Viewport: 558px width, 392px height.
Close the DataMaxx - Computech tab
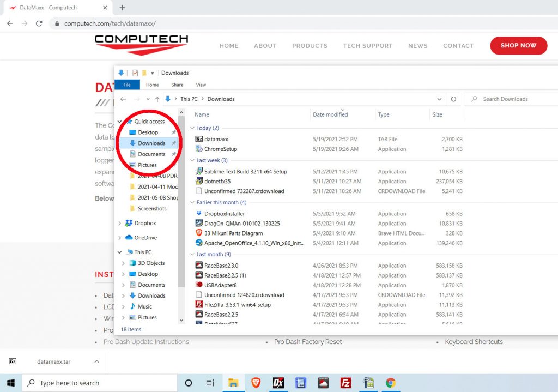105,8
